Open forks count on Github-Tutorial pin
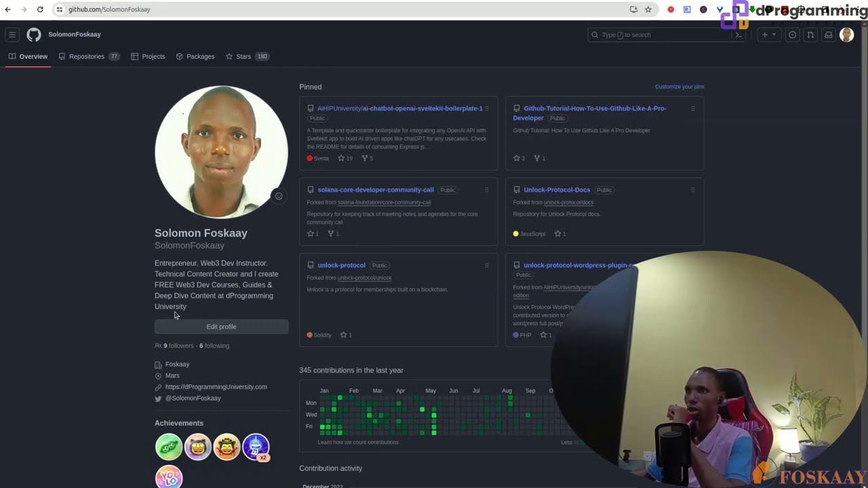Image resolution: width=868 pixels, height=488 pixels. coord(539,159)
